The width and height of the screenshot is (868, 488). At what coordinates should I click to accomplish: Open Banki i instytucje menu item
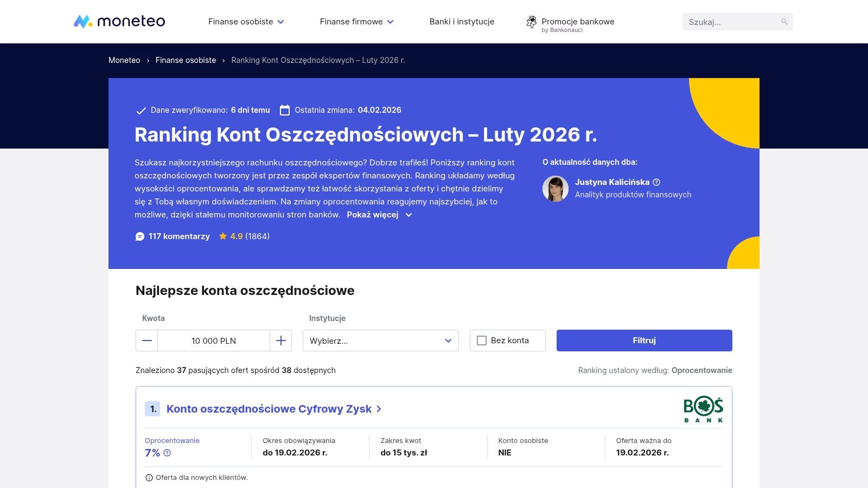pos(462,22)
